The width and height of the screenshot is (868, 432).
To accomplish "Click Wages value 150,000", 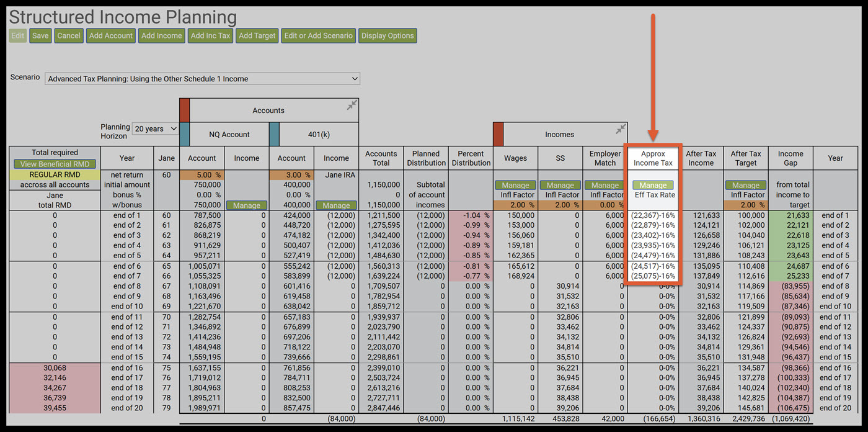I will 521,215.
